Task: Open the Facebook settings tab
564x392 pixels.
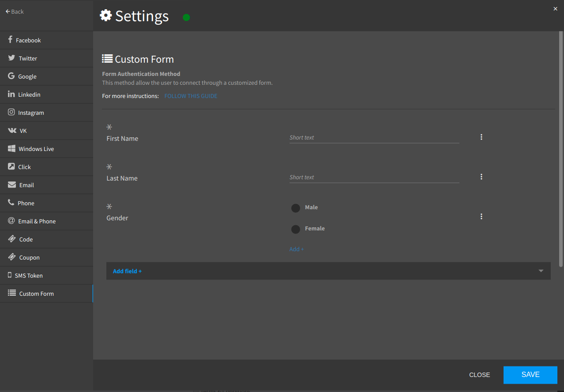Action: [46, 40]
